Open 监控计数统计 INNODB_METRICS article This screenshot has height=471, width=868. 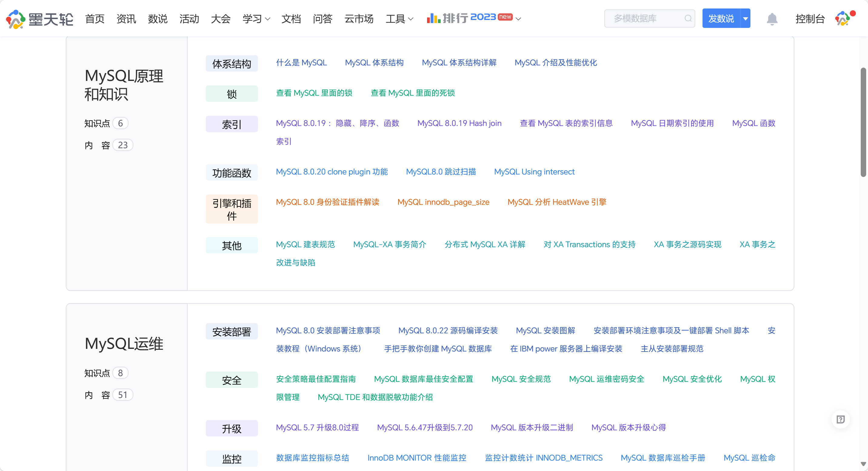coord(544,458)
